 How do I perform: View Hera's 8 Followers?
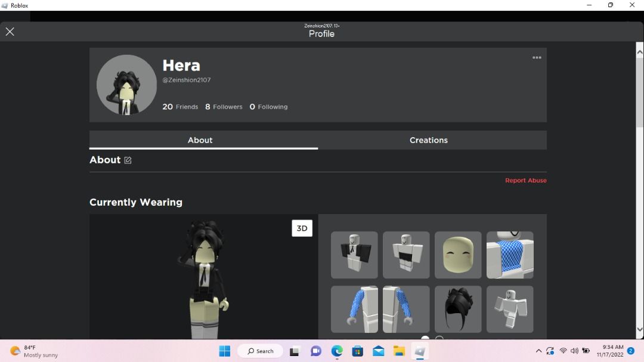pyautogui.click(x=224, y=106)
